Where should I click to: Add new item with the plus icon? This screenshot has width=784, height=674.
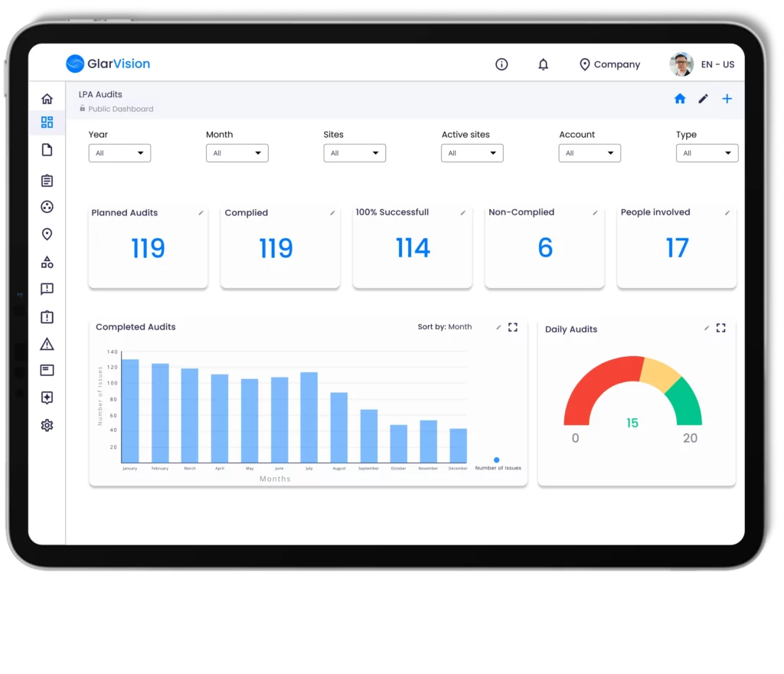coord(727,99)
